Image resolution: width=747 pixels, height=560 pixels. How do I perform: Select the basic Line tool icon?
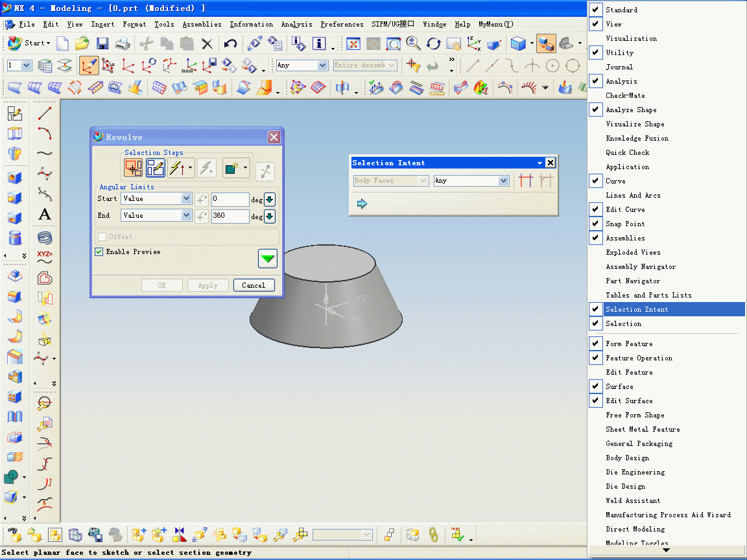(45, 113)
